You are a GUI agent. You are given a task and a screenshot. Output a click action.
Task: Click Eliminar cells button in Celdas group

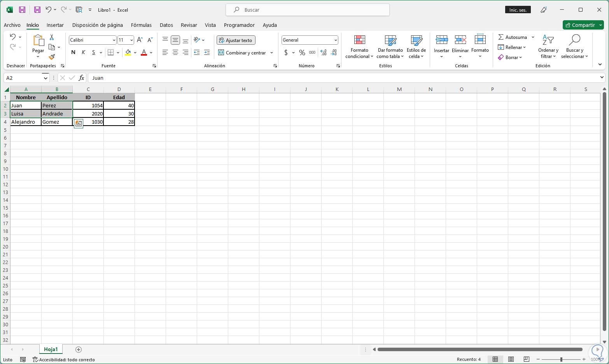coord(460,47)
